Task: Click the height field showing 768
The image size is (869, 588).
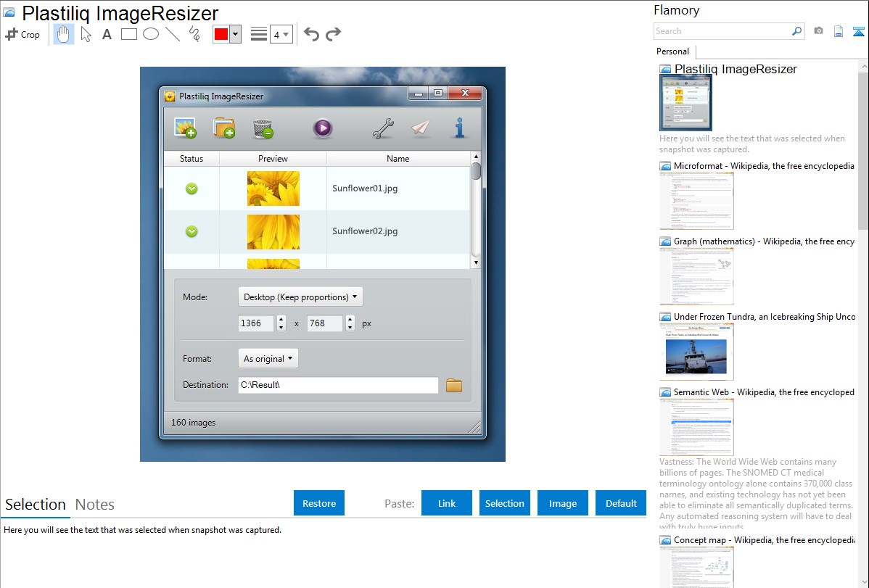Action: pyautogui.click(x=325, y=323)
